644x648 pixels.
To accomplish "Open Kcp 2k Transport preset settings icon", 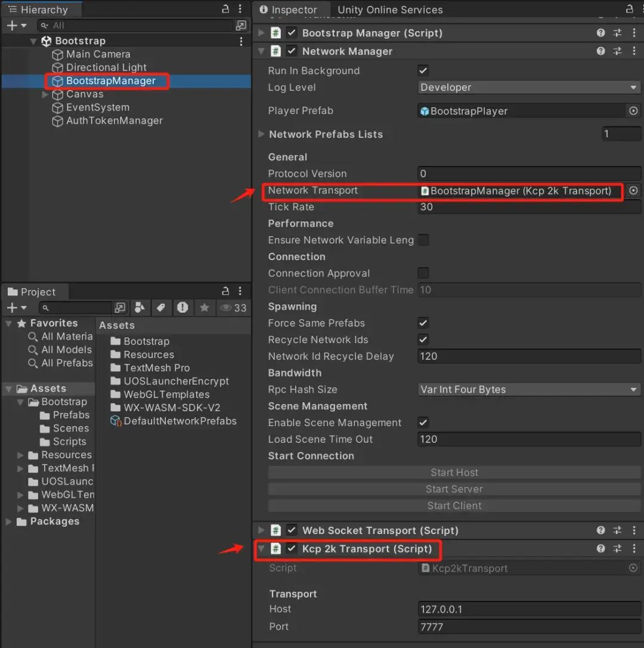I will [617, 549].
